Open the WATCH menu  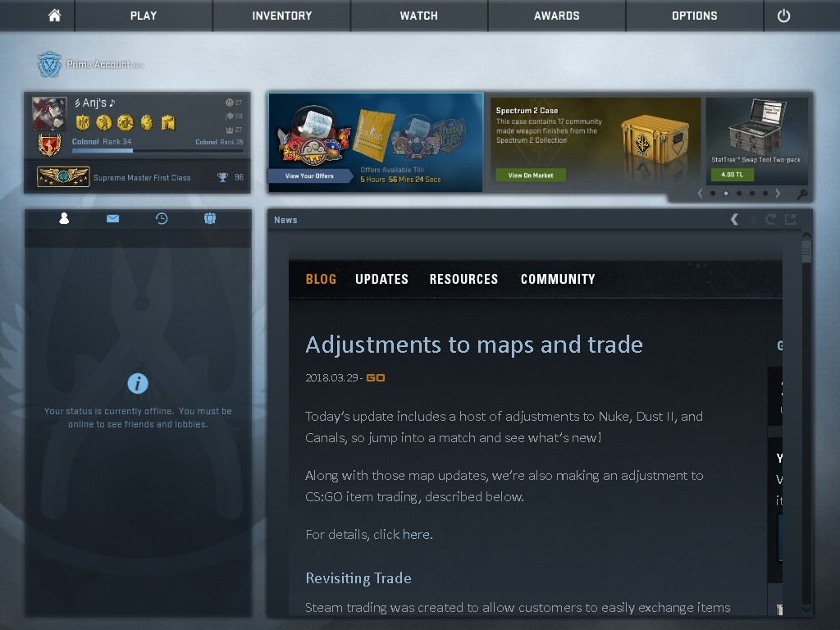click(x=419, y=16)
